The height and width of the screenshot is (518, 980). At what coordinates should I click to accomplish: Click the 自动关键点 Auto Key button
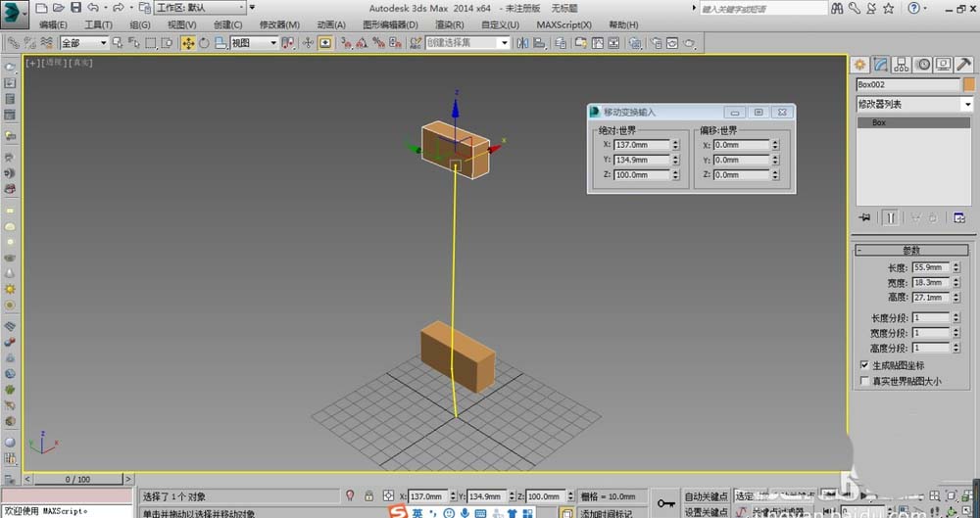(x=706, y=496)
